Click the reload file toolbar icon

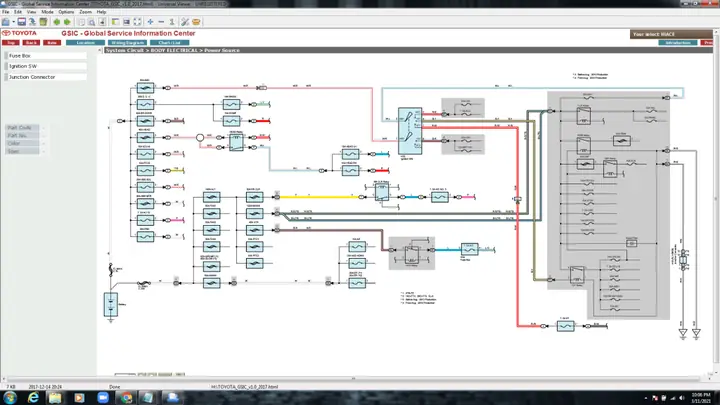pyautogui.click(x=32, y=22)
